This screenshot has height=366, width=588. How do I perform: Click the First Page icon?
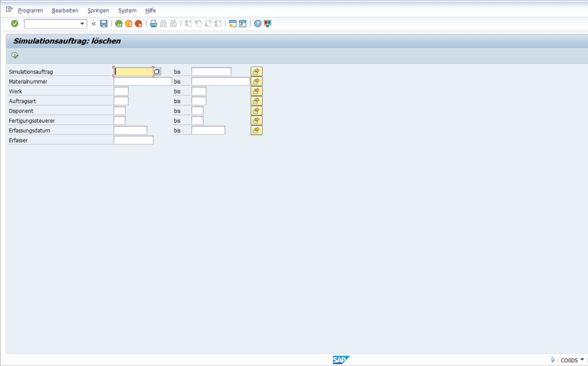tap(188, 24)
